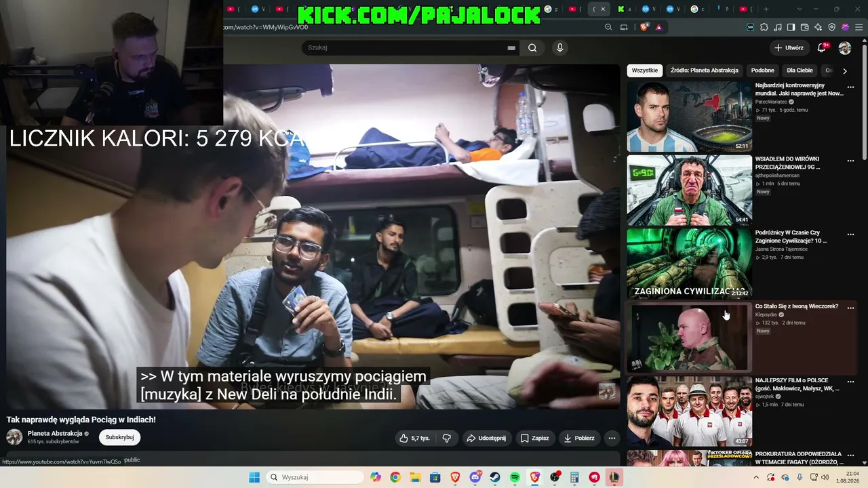Close the active browser tab

(x=604, y=9)
